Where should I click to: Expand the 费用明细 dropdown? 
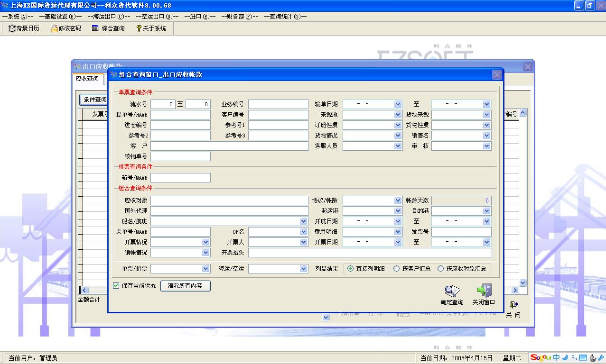398,232
